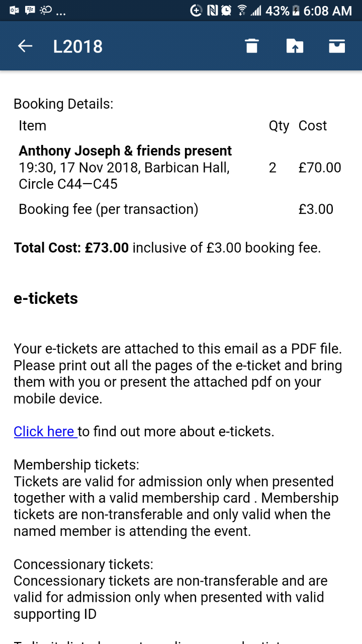
Task: Tap the back arrow in the header
Action: coord(25,46)
